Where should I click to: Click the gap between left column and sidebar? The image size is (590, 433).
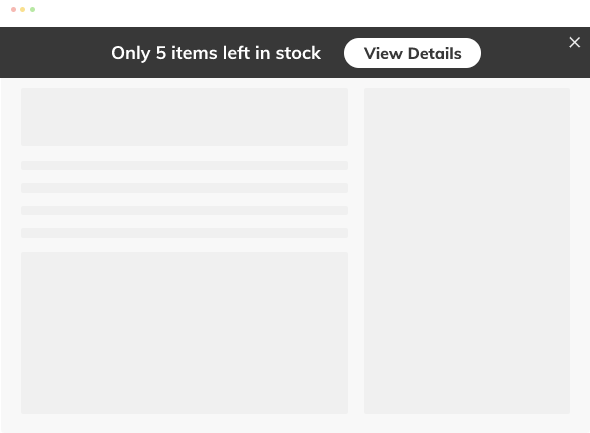[x=356, y=251]
